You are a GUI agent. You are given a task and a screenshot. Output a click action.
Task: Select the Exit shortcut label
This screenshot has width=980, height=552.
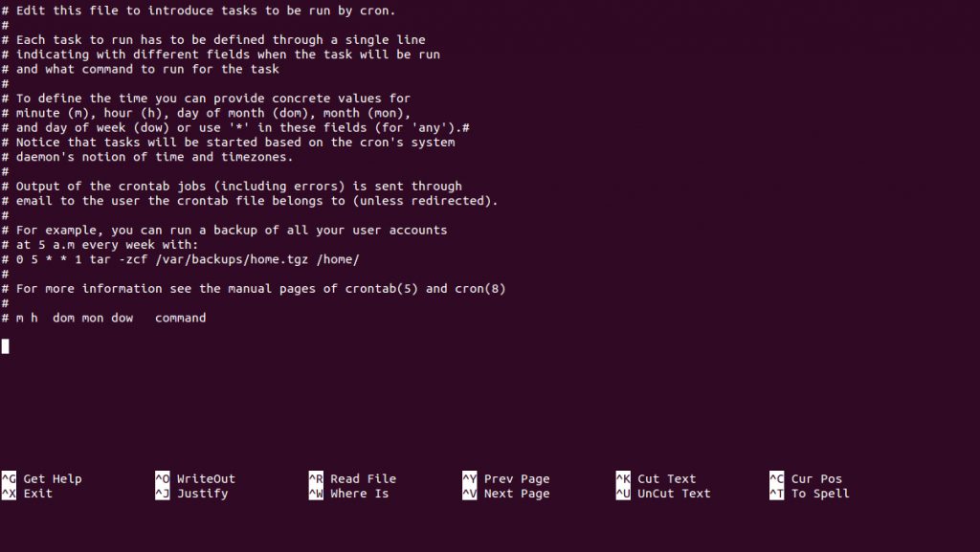(37, 494)
